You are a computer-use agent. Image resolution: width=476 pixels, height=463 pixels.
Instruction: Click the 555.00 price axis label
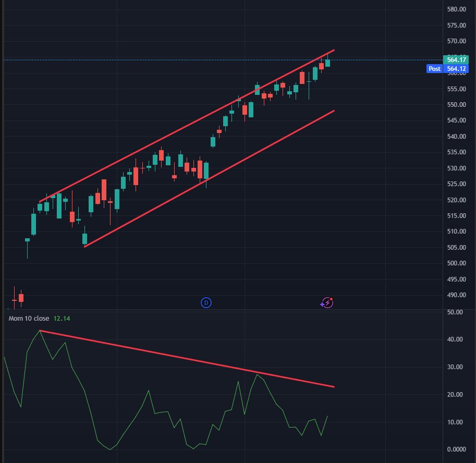[456, 89]
